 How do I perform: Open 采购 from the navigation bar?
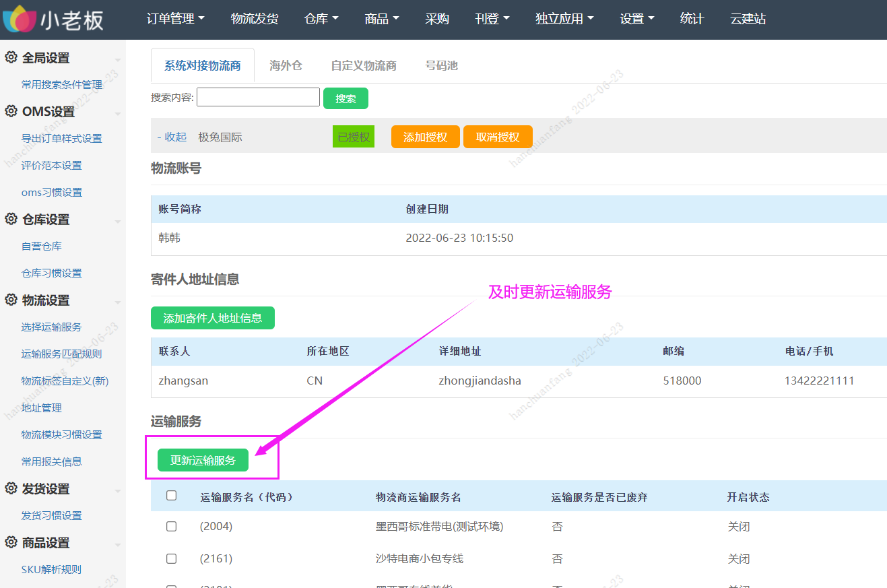pyautogui.click(x=437, y=19)
